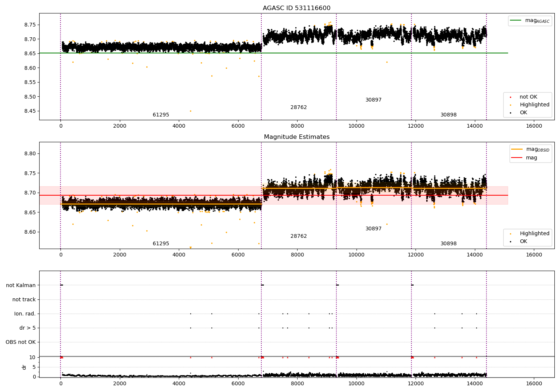This screenshot has width=560, height=392.
Task: Click 'Highlighted' in the middle panel legend
Action: tap(534, 234)
